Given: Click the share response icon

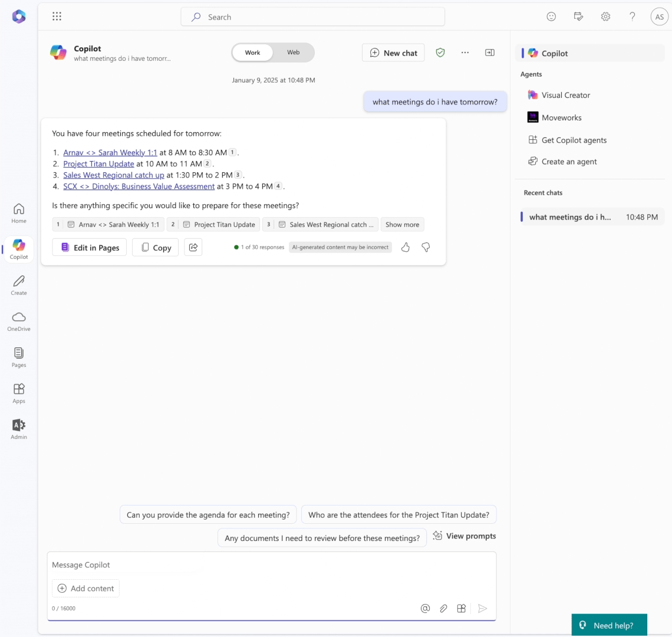Looking at the screenshot, I should [193, 247].
